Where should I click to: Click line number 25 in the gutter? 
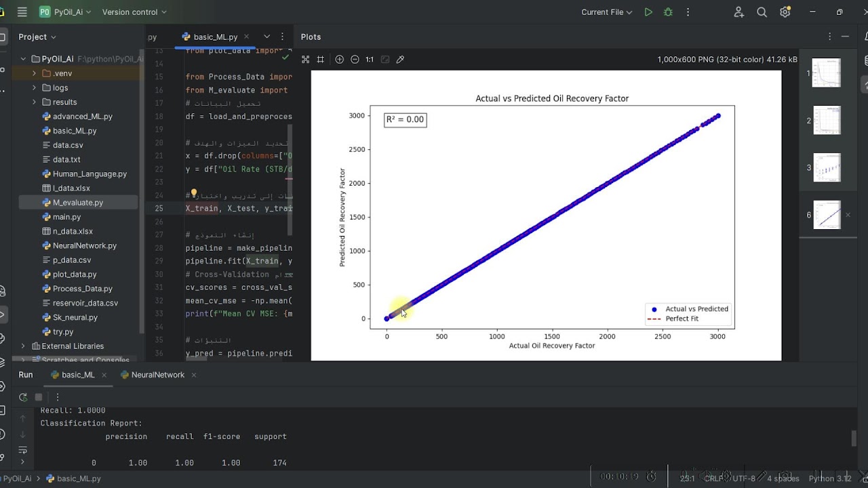[159, 208]
